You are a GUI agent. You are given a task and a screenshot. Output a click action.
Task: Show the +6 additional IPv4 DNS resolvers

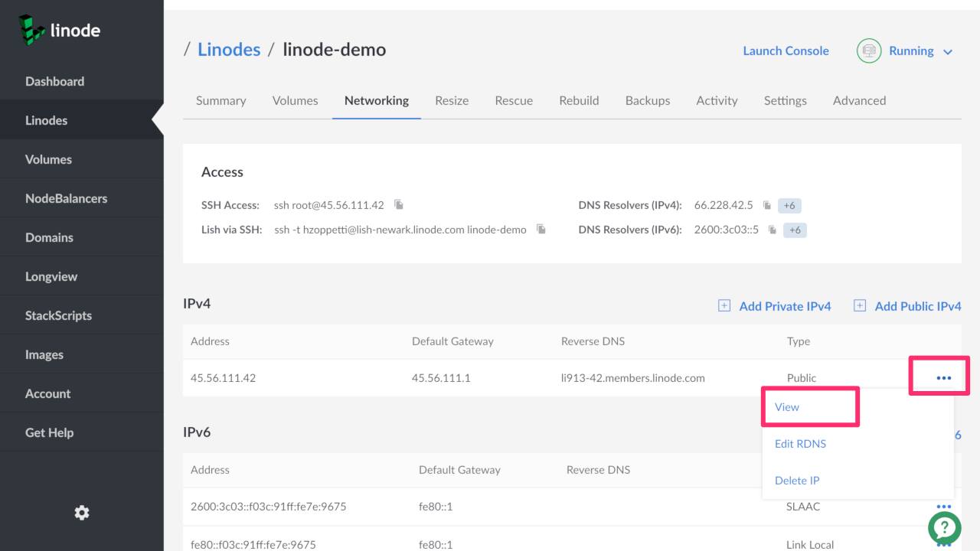789,205
